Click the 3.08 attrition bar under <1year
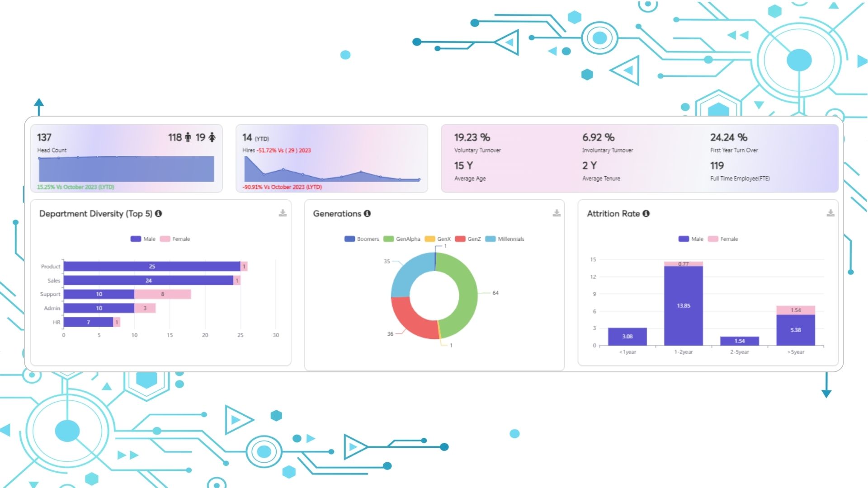 tap(627, 337)
